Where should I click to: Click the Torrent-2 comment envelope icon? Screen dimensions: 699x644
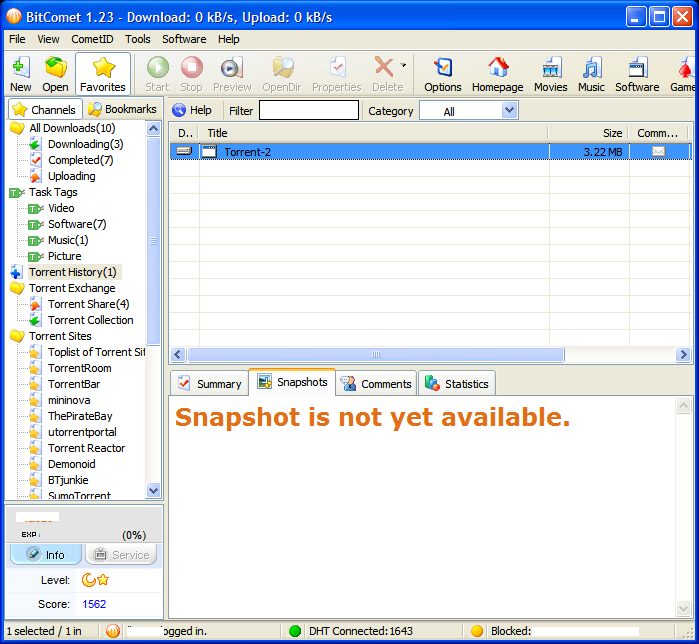pyautogui.click(x=658, y=152)
